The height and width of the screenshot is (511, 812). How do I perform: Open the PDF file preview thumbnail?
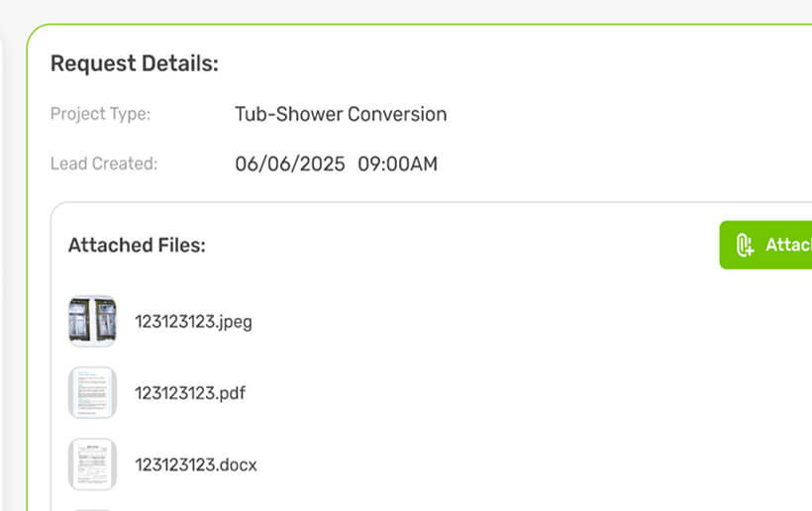92,392
